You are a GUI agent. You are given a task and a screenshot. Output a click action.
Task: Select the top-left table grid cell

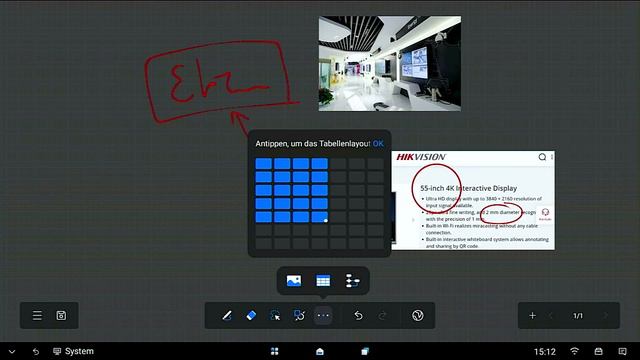(264, 164)
